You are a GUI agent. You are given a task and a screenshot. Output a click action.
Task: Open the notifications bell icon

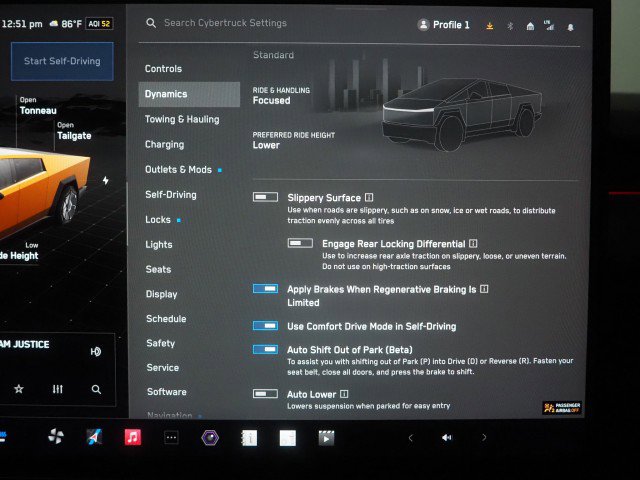pos(571,27)
